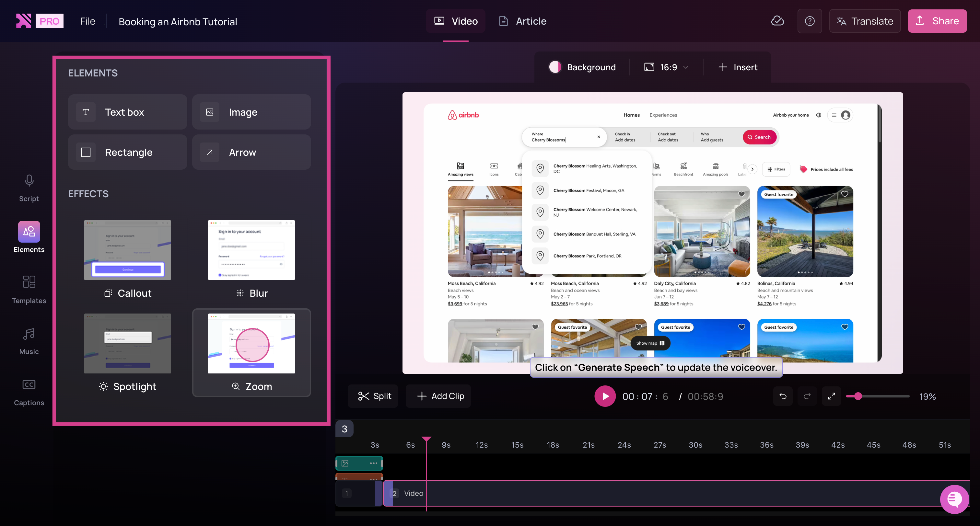This screenshot has width=980, height=526.
Task: Open the File menu
Action: point(87,21)
